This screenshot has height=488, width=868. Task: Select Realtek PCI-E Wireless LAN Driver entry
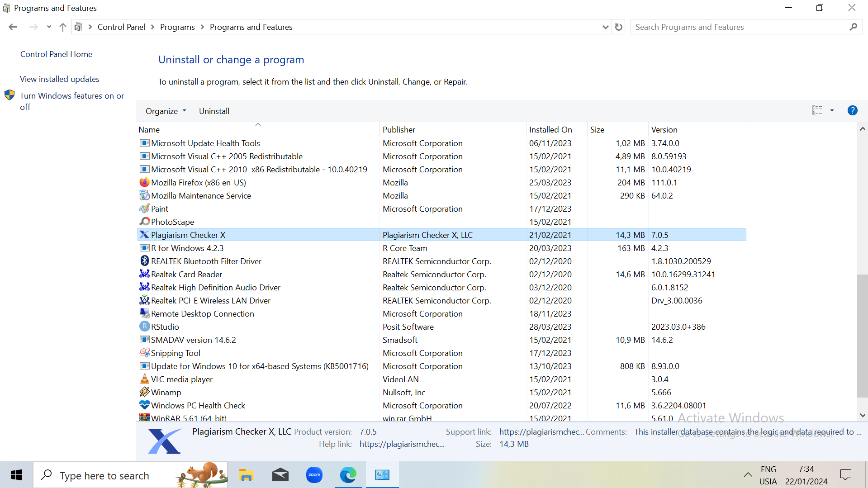[x=441, y=300]
